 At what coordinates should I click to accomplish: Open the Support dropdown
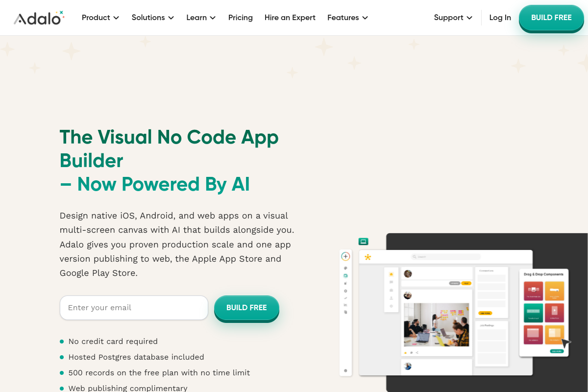pyautogui.click(x=453, y=18)
